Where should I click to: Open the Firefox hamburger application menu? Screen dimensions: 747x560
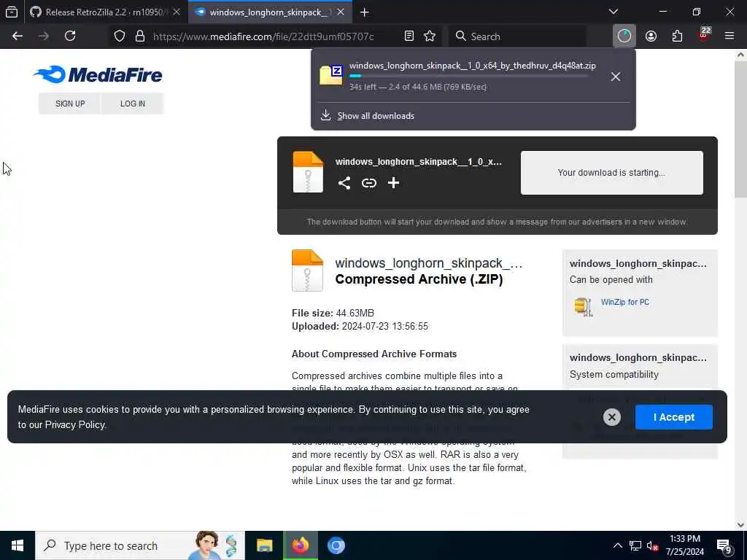pyautogui.click(x=729, y=36)
